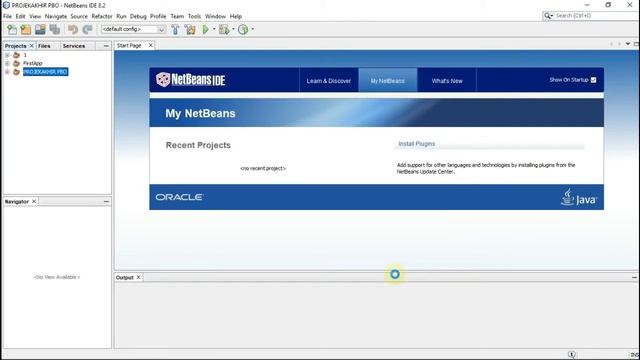
Task: Click the Redo toolbar icon
Action: (x=87, y=29)
